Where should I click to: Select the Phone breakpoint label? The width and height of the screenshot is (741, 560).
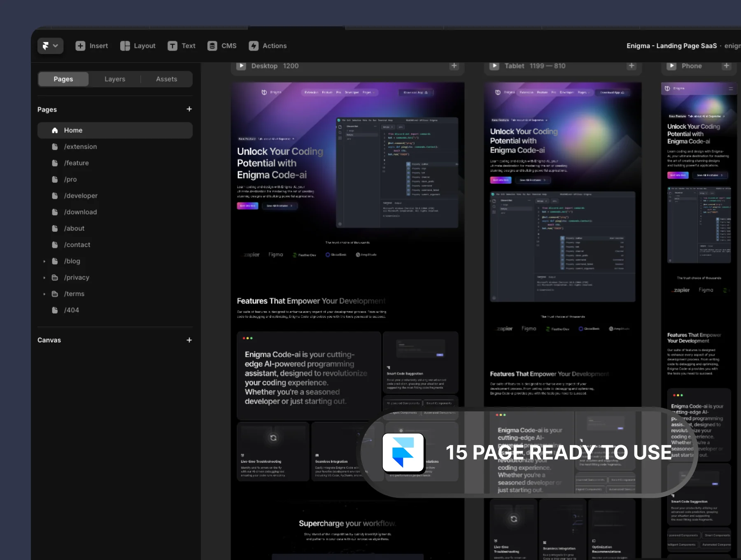692,66
